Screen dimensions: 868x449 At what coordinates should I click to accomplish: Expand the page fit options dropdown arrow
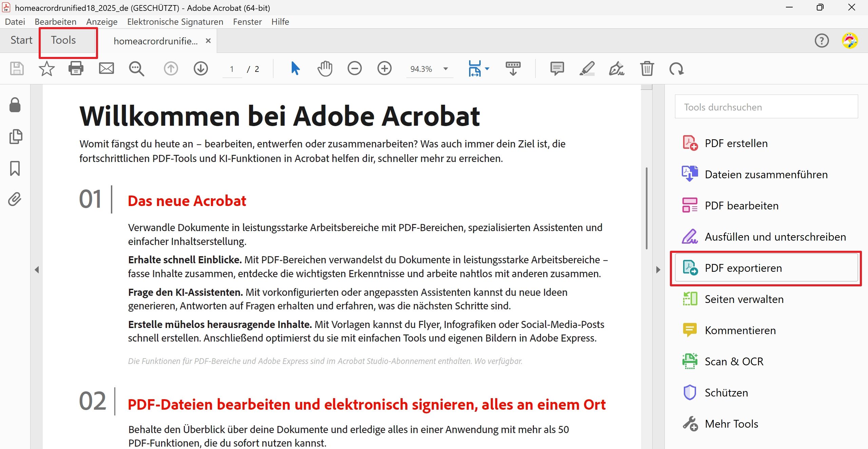(487, 68)
